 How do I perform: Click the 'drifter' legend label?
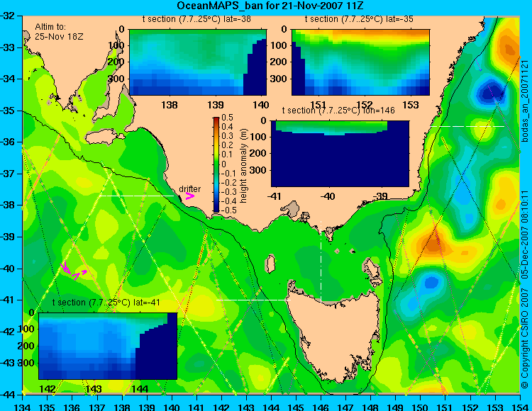tap(189, 188)
